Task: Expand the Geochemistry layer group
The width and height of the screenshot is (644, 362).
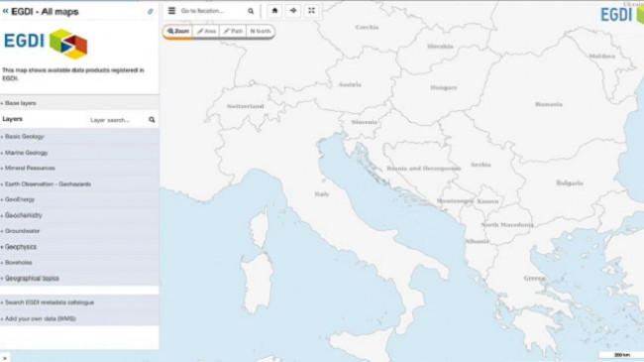Action: 79,215
